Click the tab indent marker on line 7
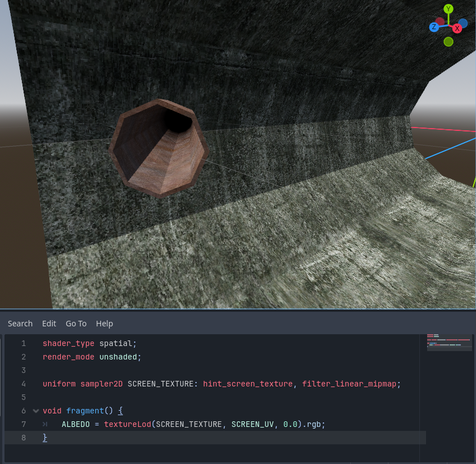Image resolution: width=476 pixels, height=464 pixels. pos(45,425)
